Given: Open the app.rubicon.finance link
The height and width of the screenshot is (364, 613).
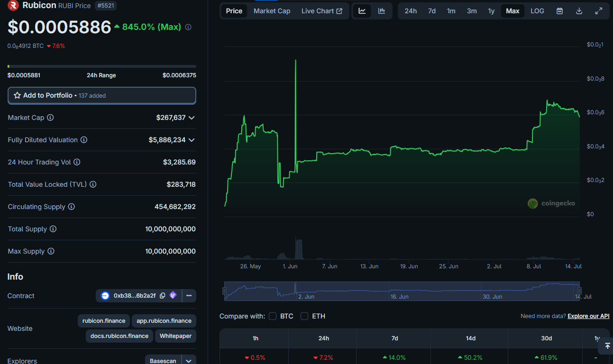Looking at the screenshot, I should click(164, 321).
